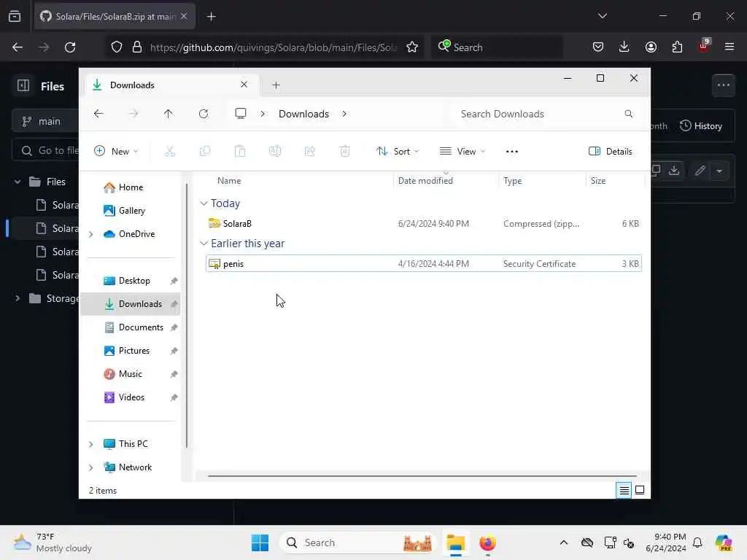This screenshot has width=747, height=560.
Task: Select the Downloads tab in File Explorer
Action: [x=171, y=85]
